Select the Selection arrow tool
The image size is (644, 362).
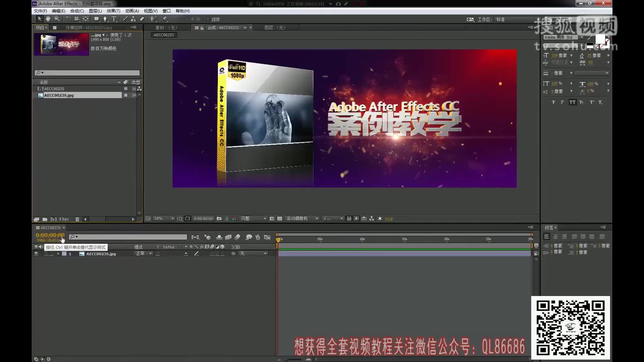[x=40, y=19]
